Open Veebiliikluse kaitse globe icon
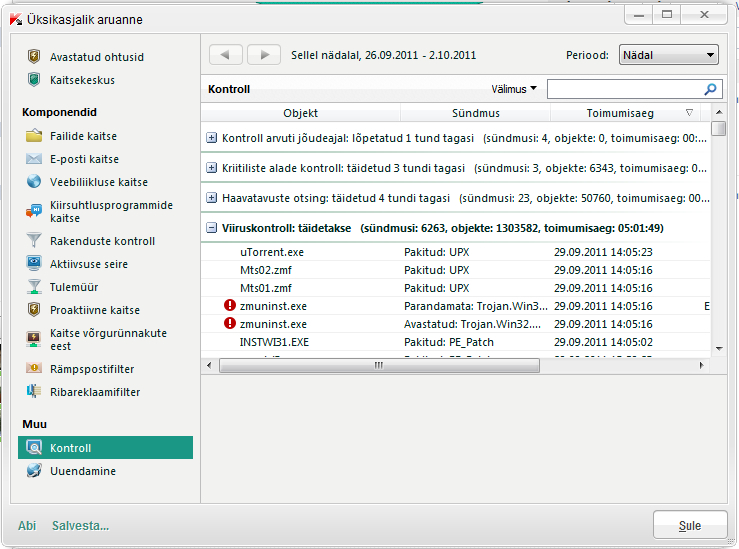 pyautogui.click(x=34, y=182)
